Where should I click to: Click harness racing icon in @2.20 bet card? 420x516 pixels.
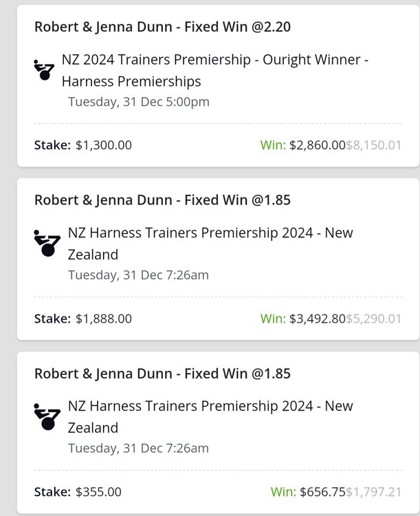[45, 69]
